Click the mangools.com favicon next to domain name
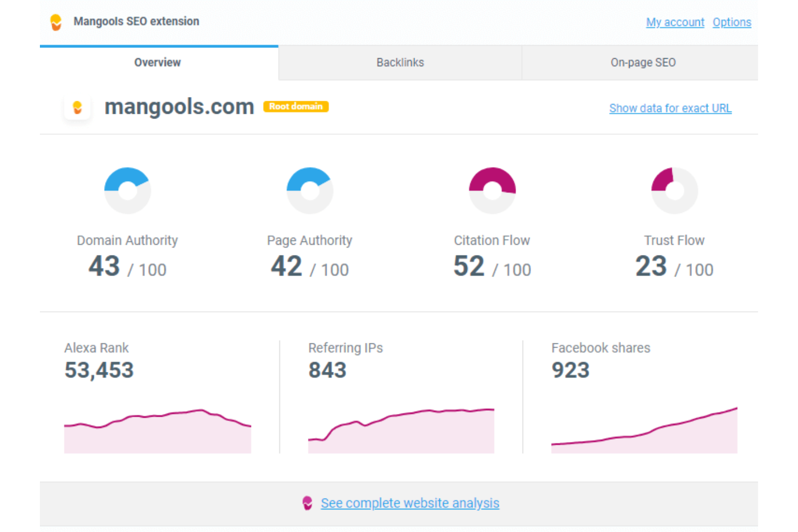 [x=77, y=107]
